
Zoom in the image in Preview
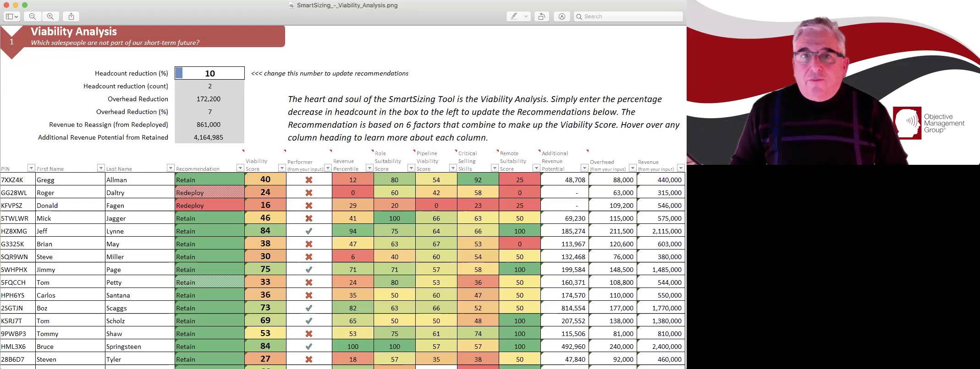pos(50,16)
